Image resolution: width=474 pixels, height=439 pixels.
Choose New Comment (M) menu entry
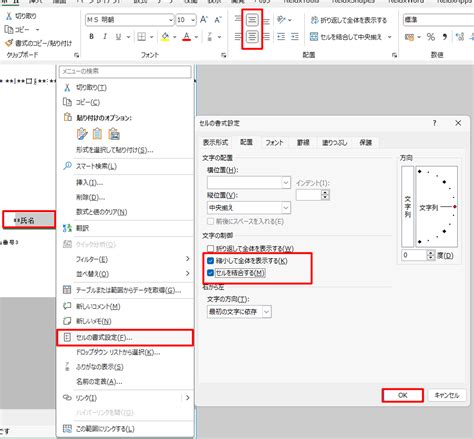(x=125, y=306)
